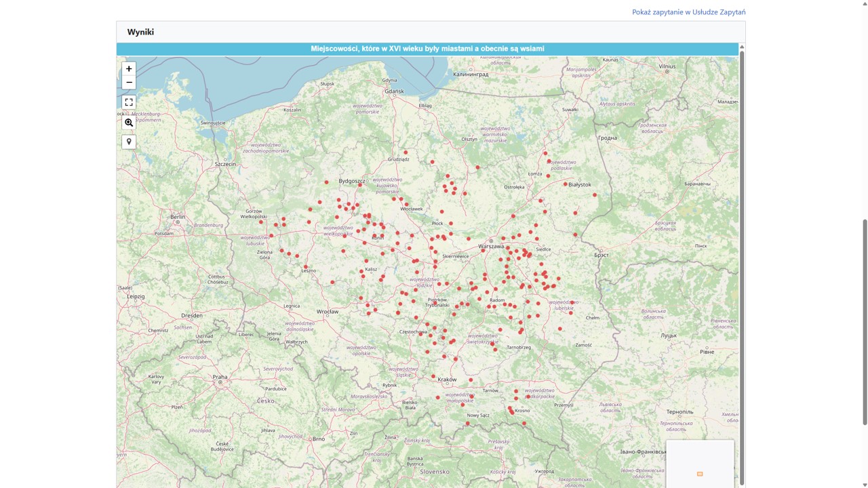Click the Gdańsk city label on the map
868x488 pixels.
(393, 91)
